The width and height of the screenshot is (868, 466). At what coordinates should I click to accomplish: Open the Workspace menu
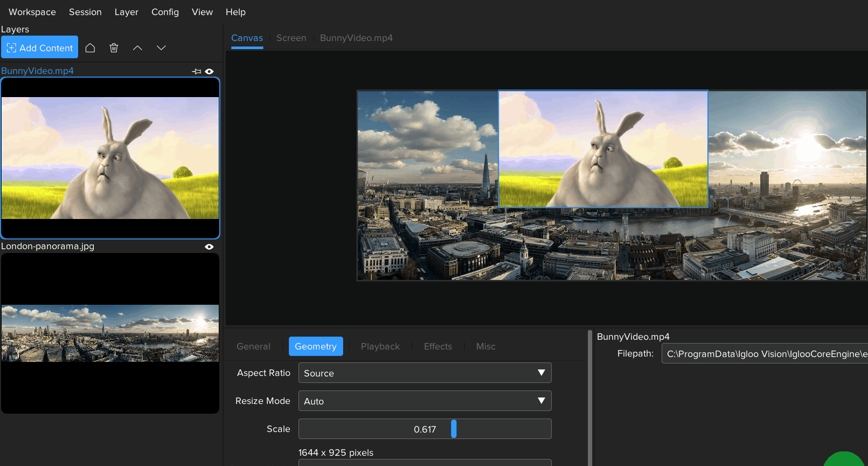(x=32, y=12)
